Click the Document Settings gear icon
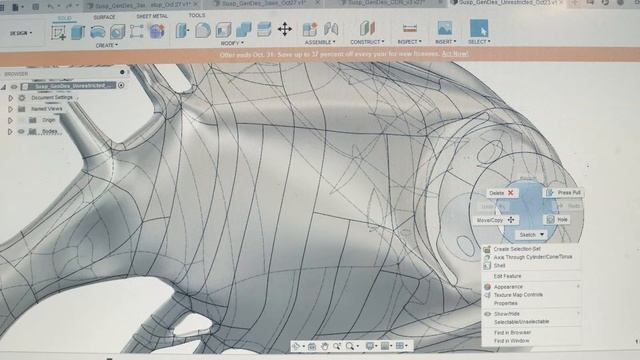The height and width of the screenshot is (360, 640). point(22,98)
